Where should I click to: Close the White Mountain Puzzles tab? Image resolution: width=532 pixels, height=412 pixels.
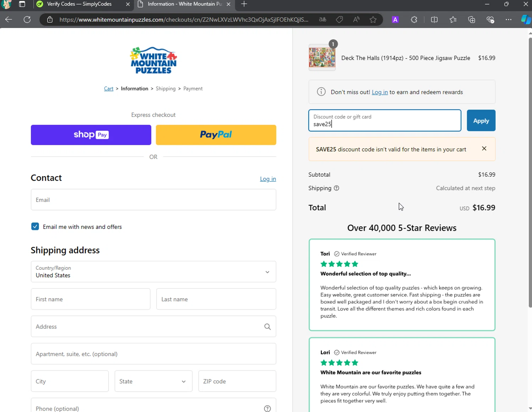(228, 4)
